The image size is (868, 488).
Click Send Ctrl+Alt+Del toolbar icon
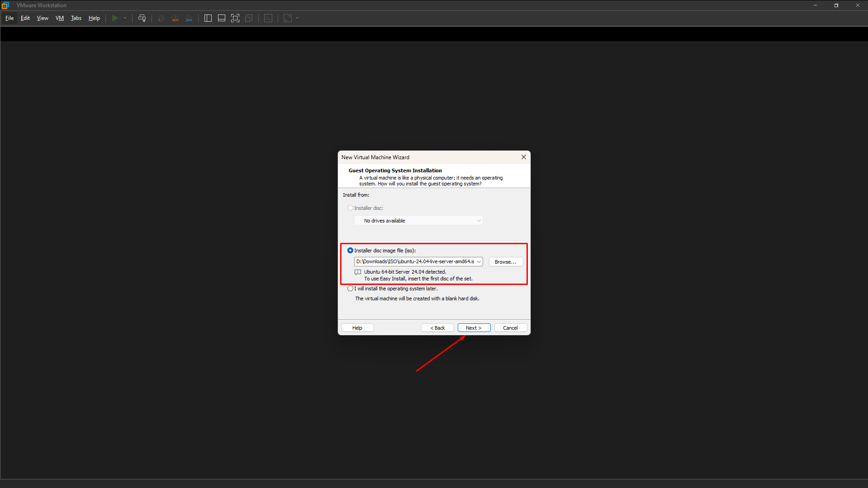pyautogui.click(x=142, y=18)
